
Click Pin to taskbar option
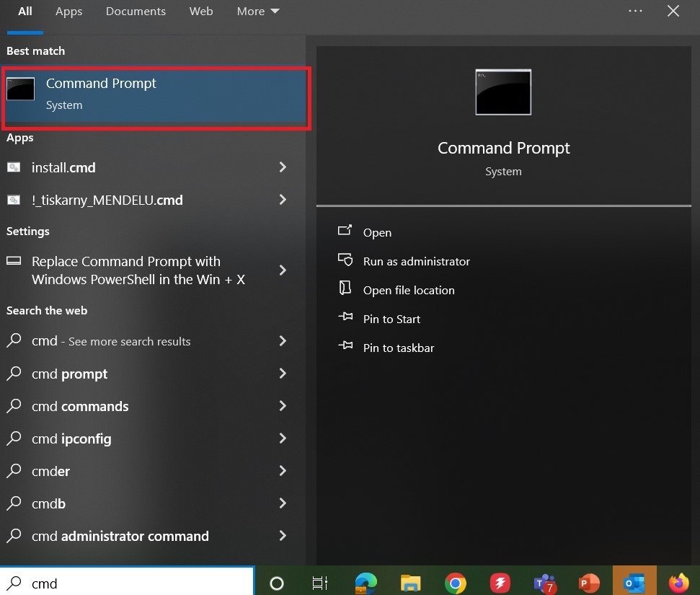tap(399, 348)
